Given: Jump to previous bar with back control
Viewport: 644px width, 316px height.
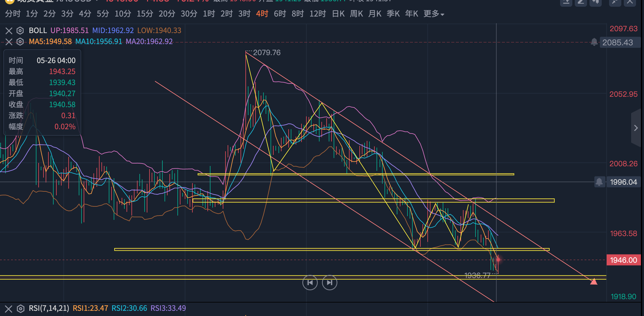Looking at the screenshot, I should (310, 282).
